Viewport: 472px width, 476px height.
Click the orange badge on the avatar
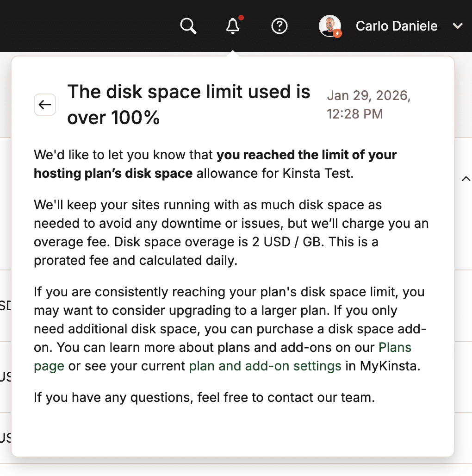(x=338, y=33)
